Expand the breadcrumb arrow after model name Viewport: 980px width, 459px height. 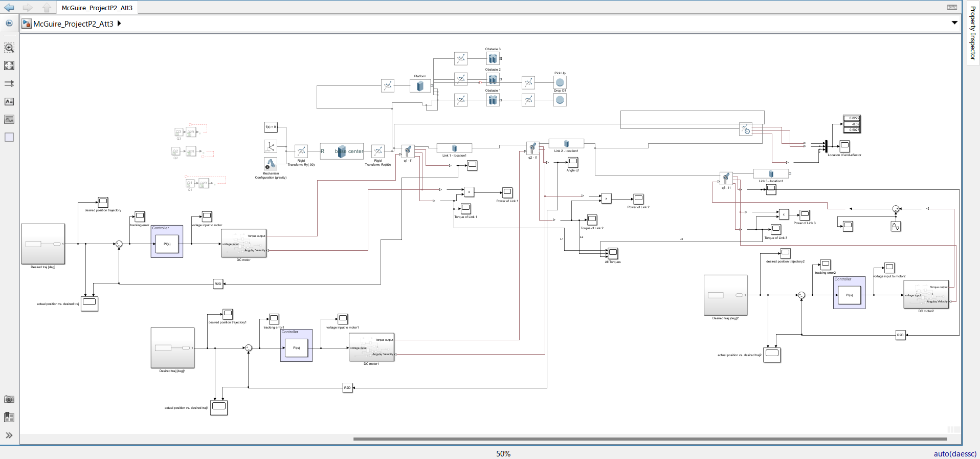click(x=119, y=24)
